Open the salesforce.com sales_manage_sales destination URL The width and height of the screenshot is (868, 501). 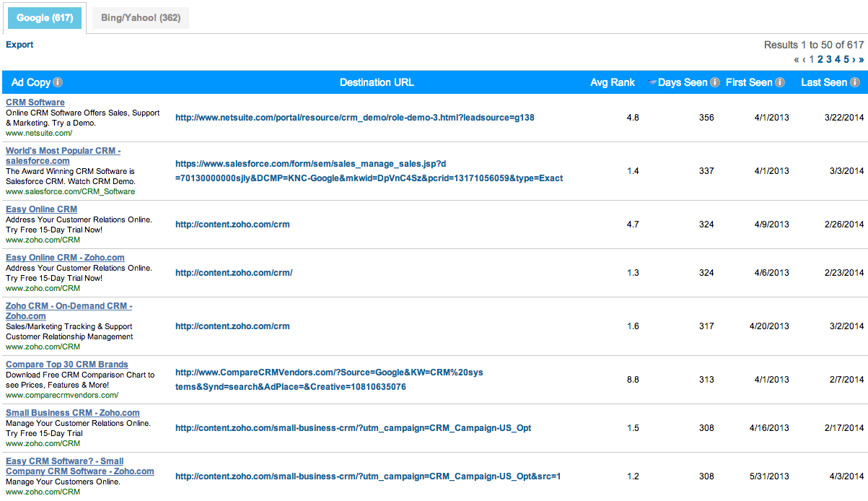click(369, 171)
